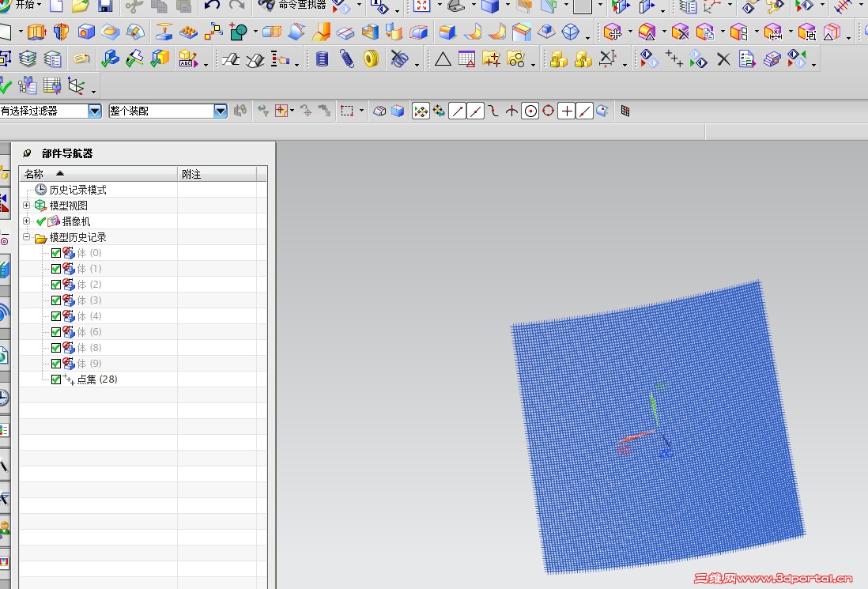Click the Move Face synchronous modeling icon
868x589 pixels.
(x=613, y=32)
